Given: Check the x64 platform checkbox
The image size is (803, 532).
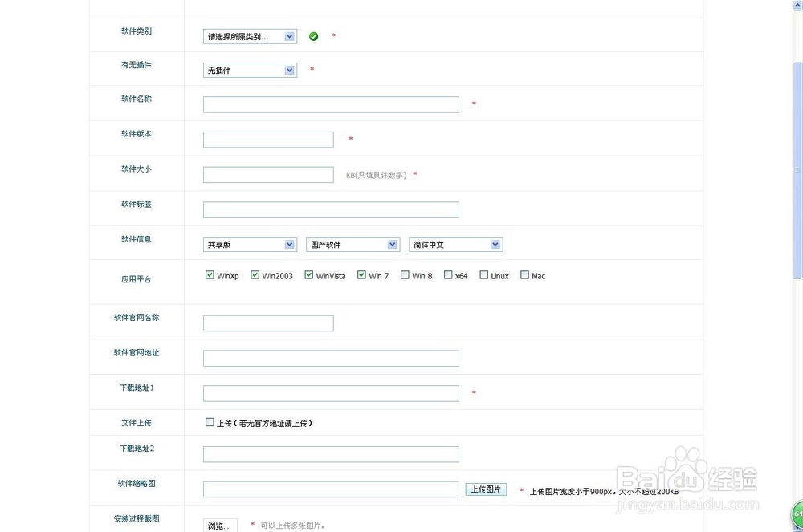Looking at the screenshot, I should pos(448,274).
